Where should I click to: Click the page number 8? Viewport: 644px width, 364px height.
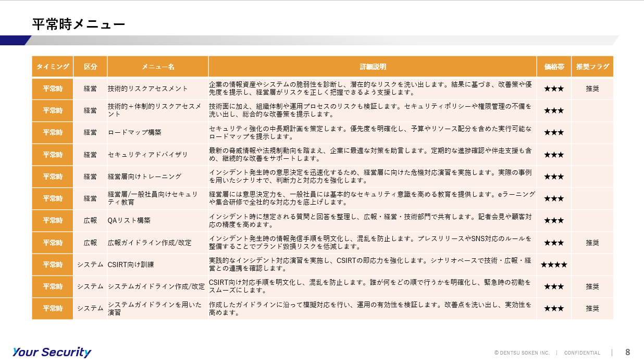628,352
